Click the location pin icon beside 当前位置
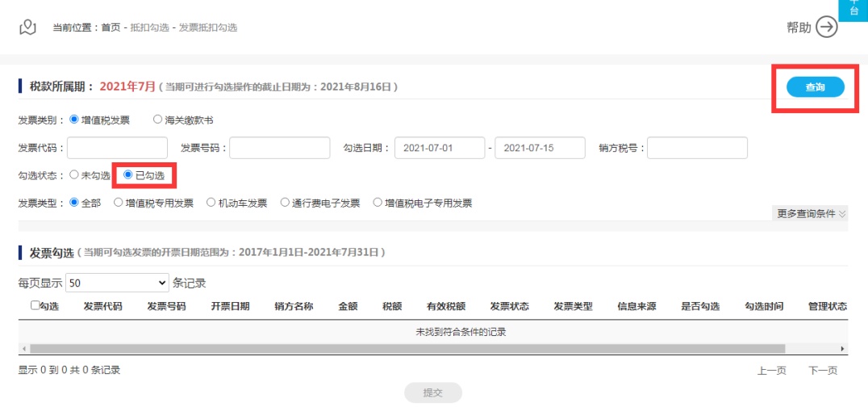Image resolution: width=868 pixels, height=407 pixels. coord(28,27)
